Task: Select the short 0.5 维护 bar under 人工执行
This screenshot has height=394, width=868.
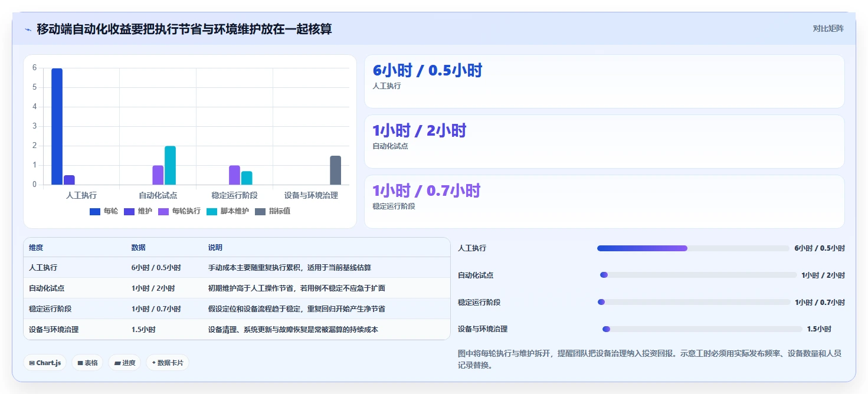Action: pyautogui.click(x=69, y=180)
